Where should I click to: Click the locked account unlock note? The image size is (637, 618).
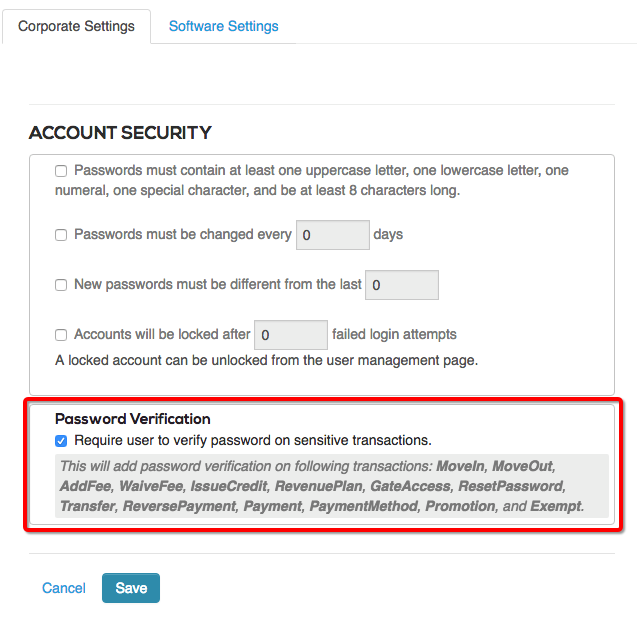(x=266, y=360)
